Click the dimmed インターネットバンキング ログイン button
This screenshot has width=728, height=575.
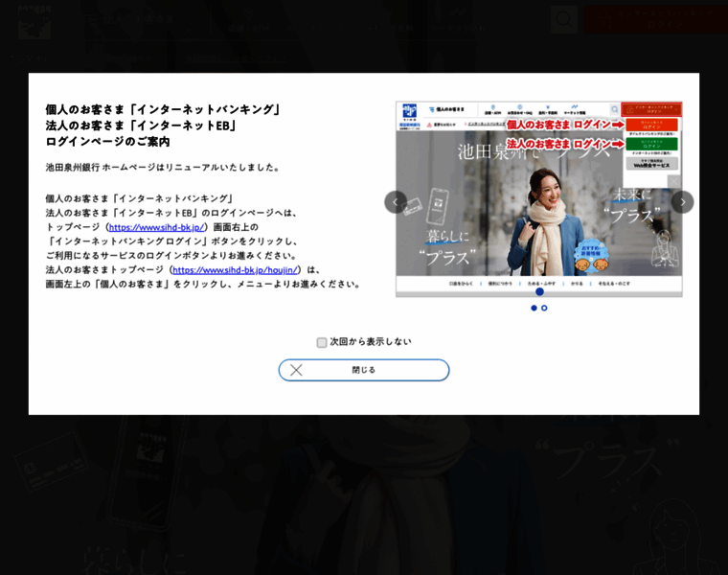coord(655,19)
